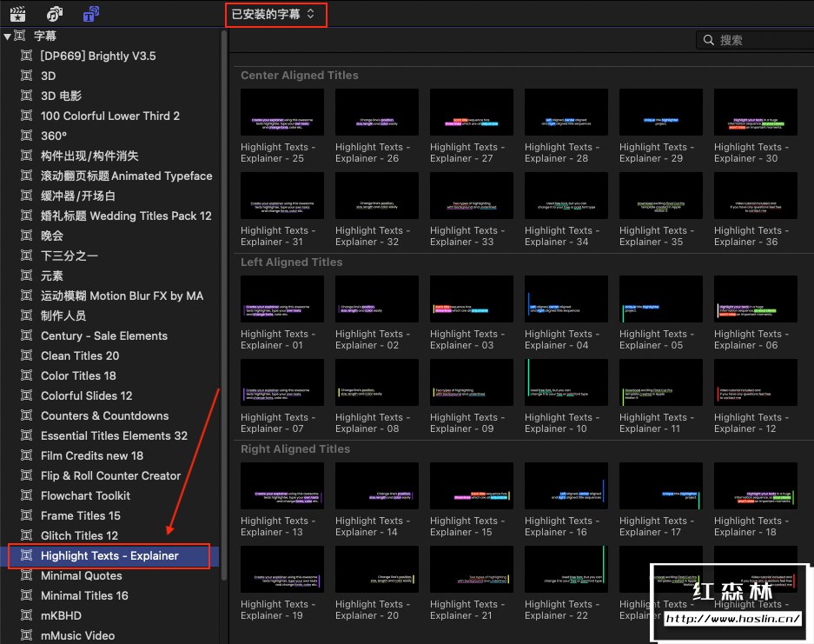
Task: Open the Photos and Audio sidebar icon
Action: 55,14
